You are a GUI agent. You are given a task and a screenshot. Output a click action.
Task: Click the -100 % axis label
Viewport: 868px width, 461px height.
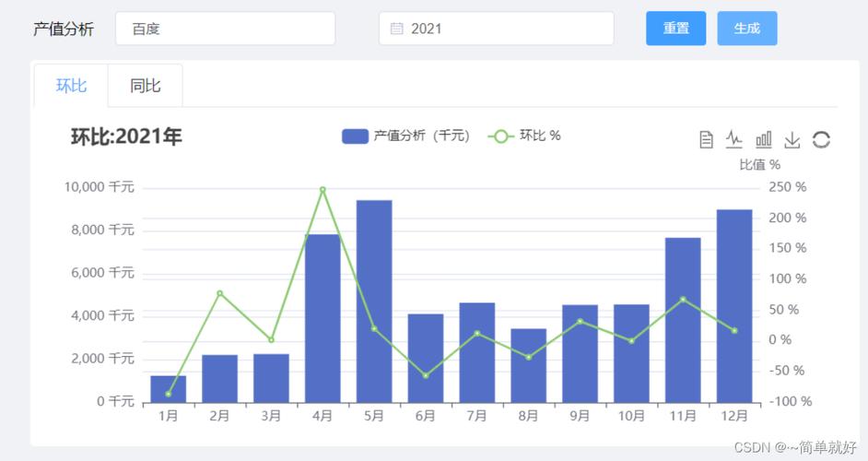click(x=790, y=401)
